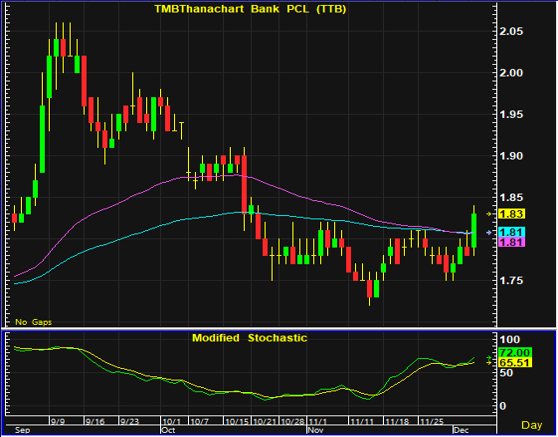Click the No Gaps text
The image size is (558, 437).
33,322
